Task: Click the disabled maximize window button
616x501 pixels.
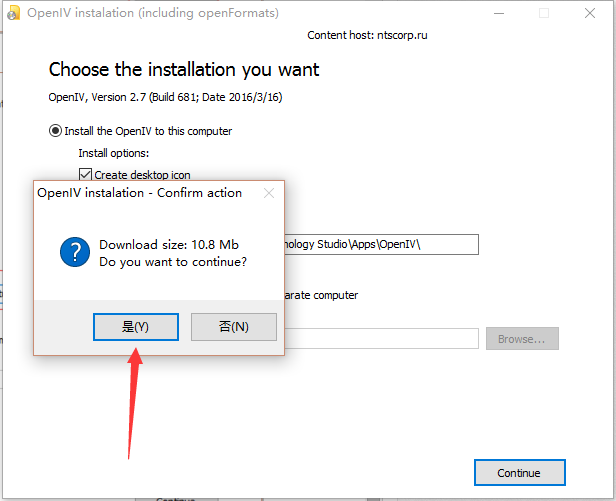Action: (x=544, y=13)
